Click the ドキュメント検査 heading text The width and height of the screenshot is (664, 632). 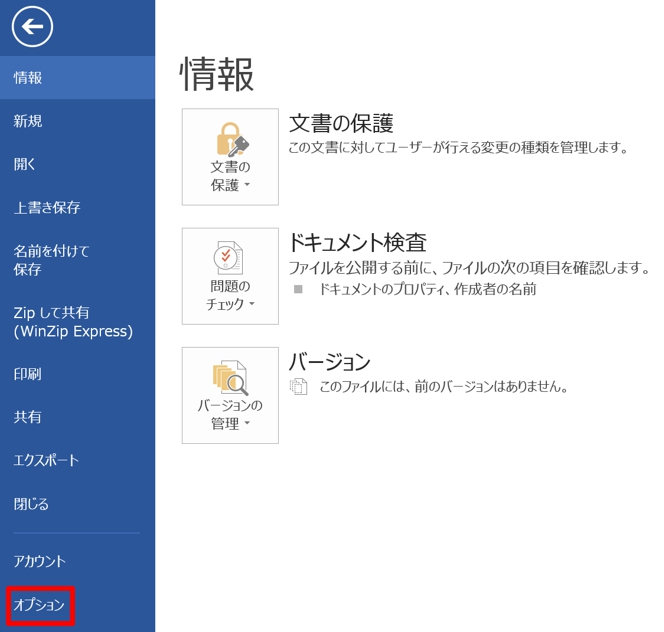(x=357, y=242)
